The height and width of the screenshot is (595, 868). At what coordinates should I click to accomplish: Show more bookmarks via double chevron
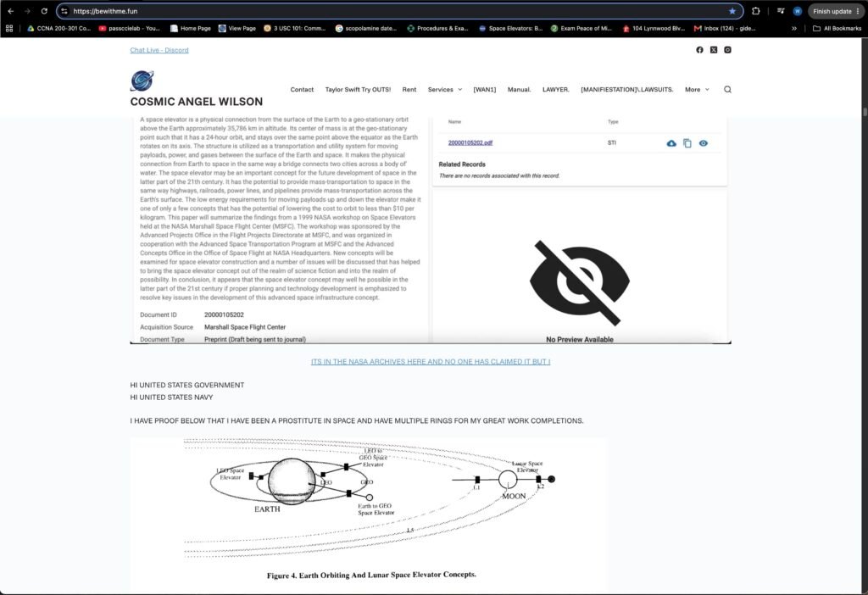[794, 28]
